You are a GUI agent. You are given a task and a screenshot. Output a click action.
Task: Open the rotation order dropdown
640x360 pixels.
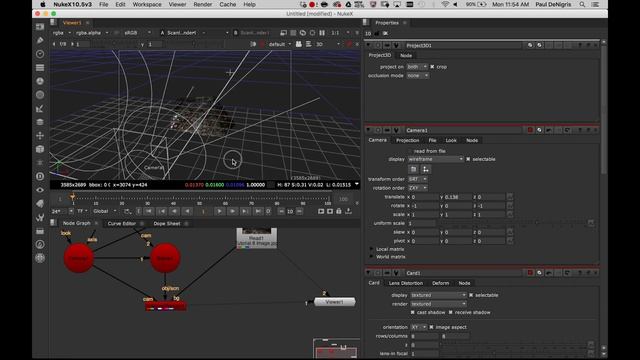click(x=418, y=188)
